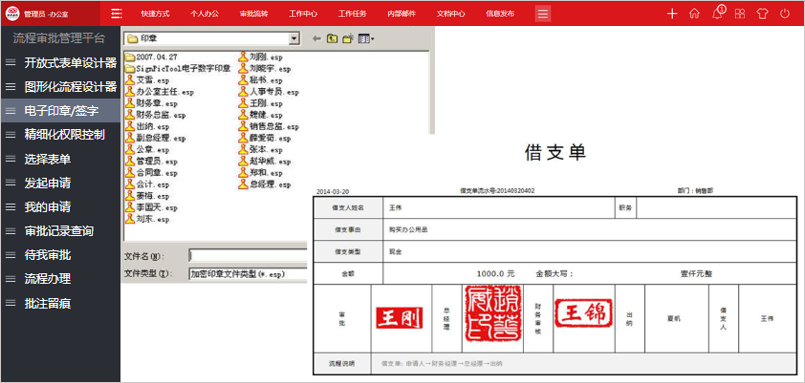805x383 pixels.
Task: Select file 赵华威.esp
Action: click(264, 161)
